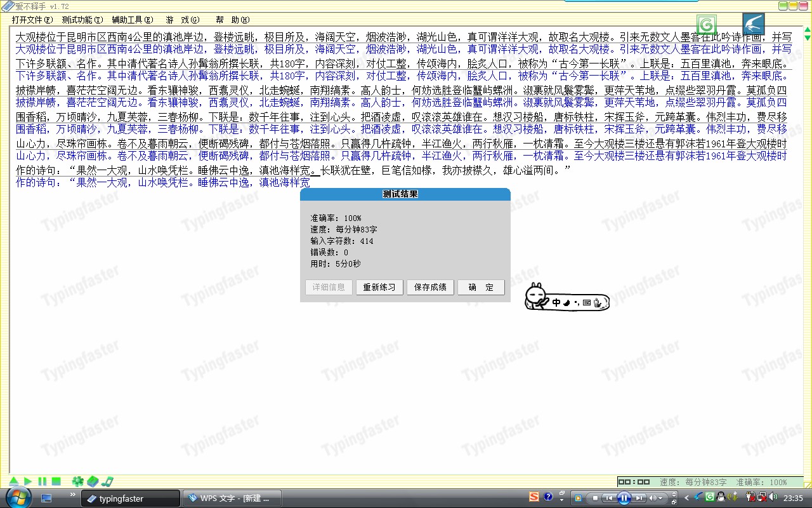Open the 打开文件 menu
The image size is (812, 508).
pyautogui.click(x=32, y=20)
